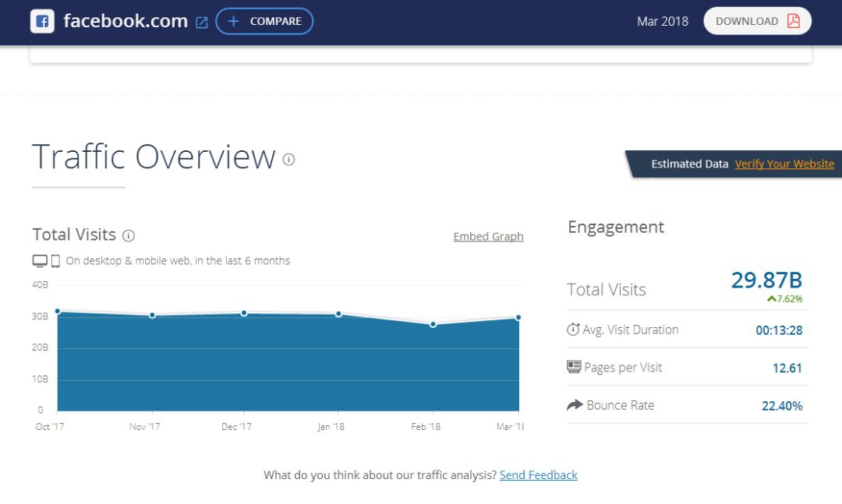Click the Facebook logo icon in header
842x504 pixels.
point(42,22)
